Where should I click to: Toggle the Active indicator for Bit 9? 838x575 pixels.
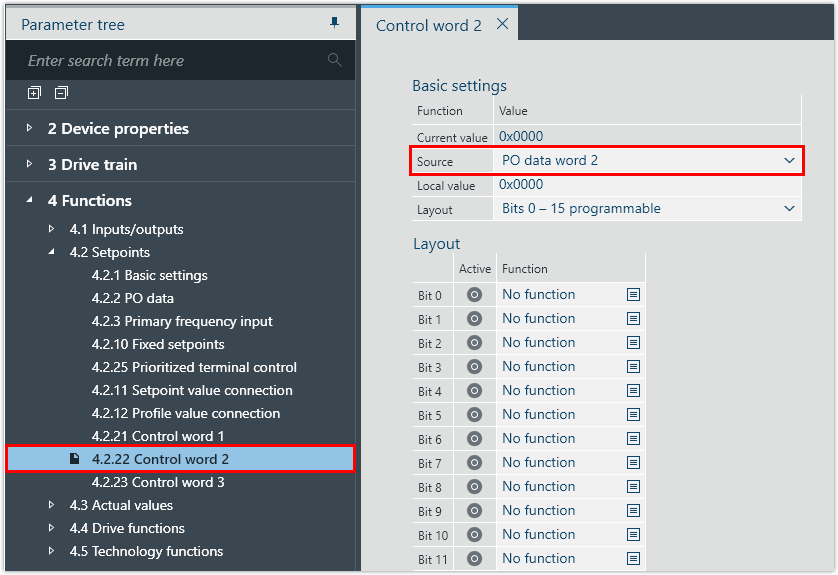[475, 511]
